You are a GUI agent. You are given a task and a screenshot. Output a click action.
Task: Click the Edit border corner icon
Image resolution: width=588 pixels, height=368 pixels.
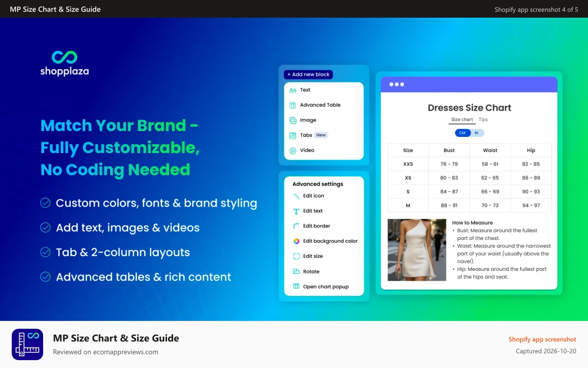pos(296,226)
